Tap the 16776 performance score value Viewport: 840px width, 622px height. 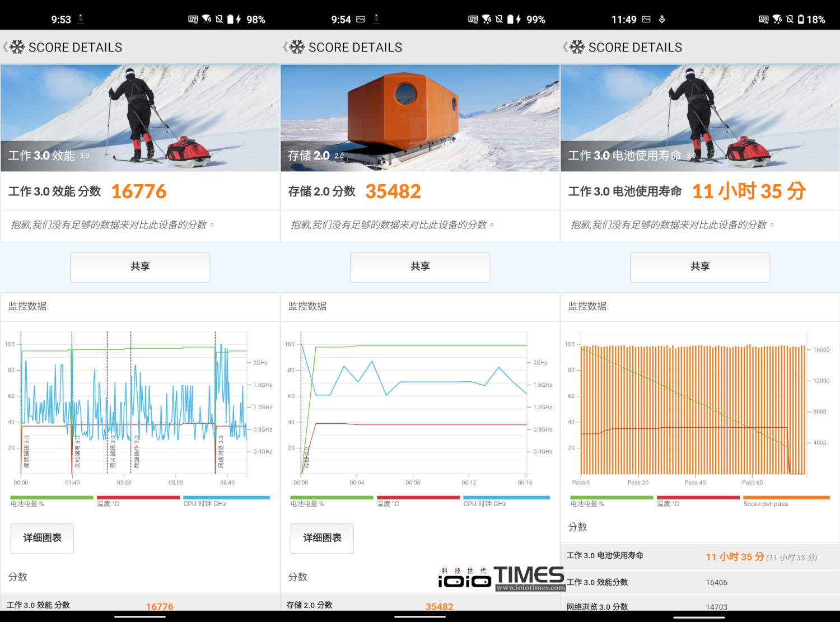coord(139,191)
